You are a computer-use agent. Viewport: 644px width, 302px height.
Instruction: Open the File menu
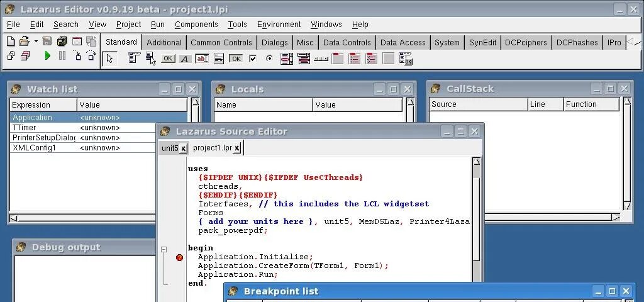point(13,25)
